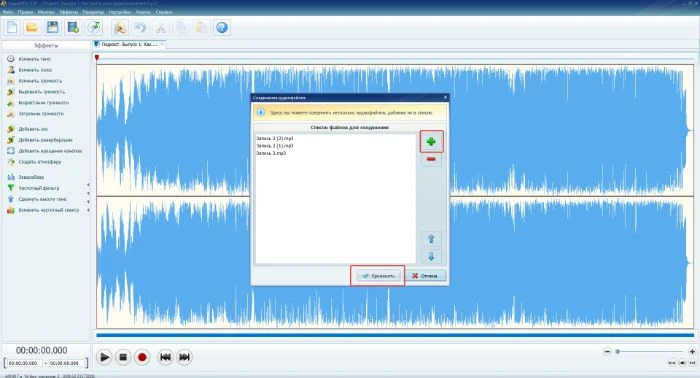Select "Запись 3.mp3" in the file list
The image size is (700, 378).
[x=271, y=153]
